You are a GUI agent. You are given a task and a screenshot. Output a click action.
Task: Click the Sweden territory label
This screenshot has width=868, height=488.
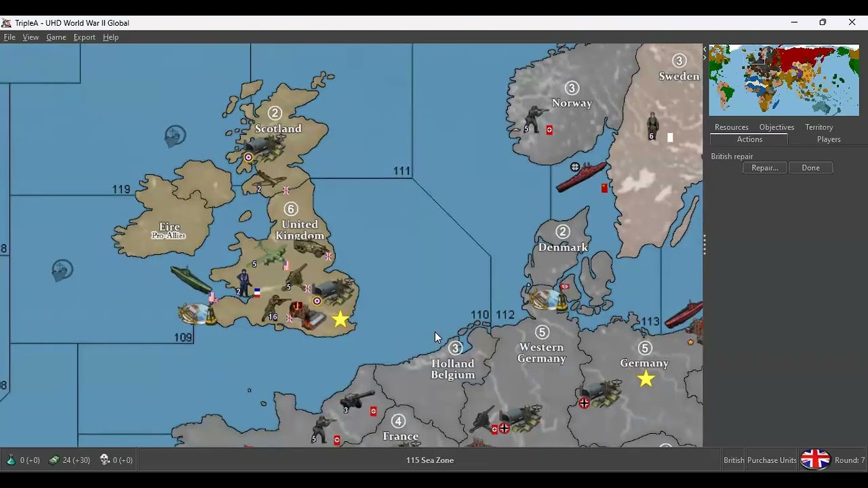click(x=679, y=76)
